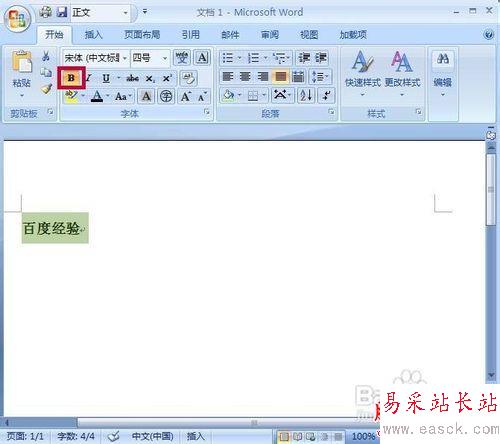
Task: Apply the text highlight pen icon
Action: (x=71, y=97)
